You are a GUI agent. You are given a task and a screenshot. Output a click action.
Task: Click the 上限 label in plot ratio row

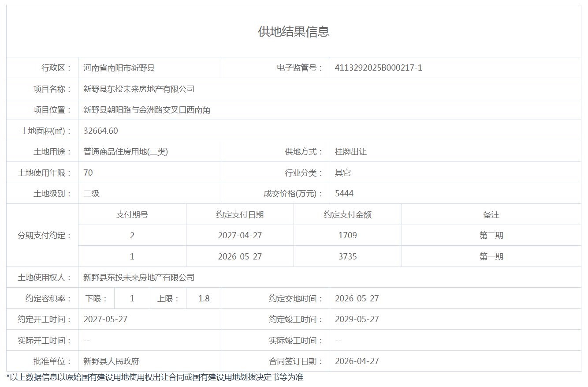coord(168,299)
